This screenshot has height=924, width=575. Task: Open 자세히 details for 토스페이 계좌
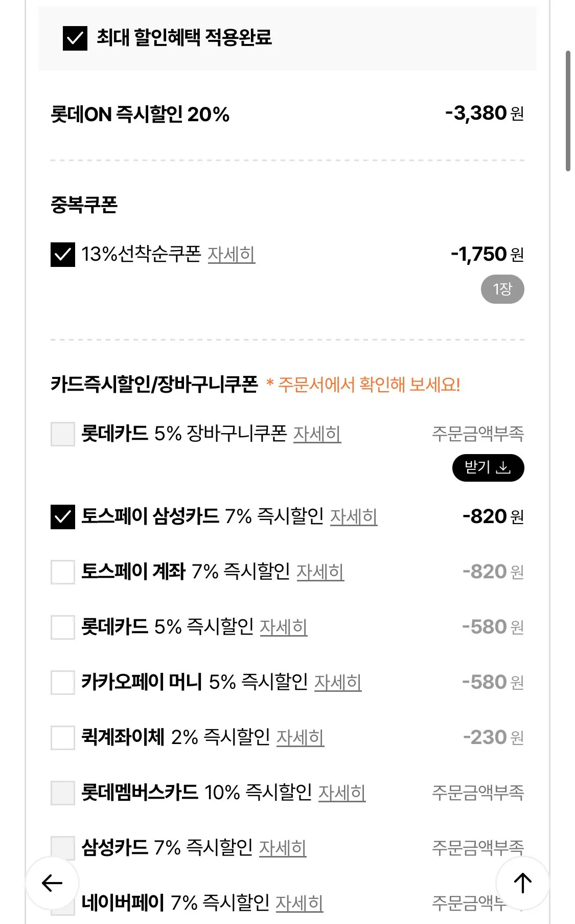pyautogui.click(x=320, y=572)
